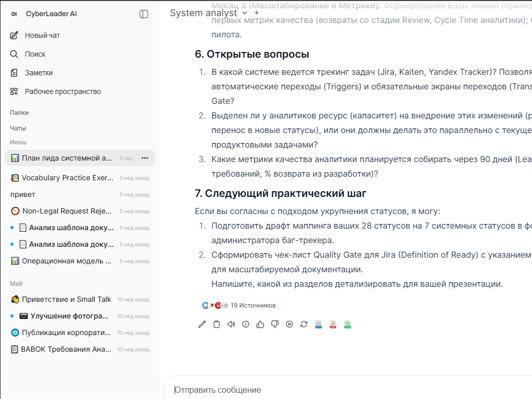
Task: Open the Улучшение фотогра... chat
Action: (80, 316)
